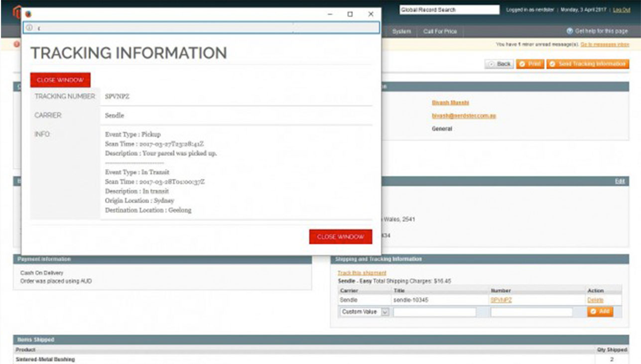641x364 pixels.
Task: Delete the Sendle tracking entry
Action: pos(595,300)
